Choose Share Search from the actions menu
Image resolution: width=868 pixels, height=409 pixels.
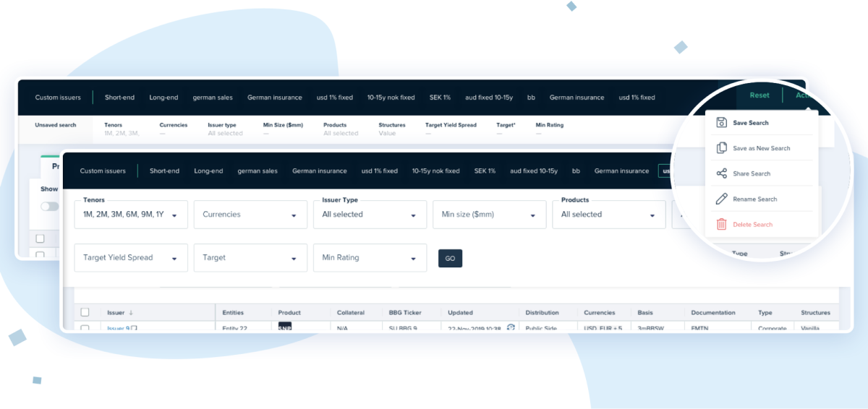click(x=751, y=173)
